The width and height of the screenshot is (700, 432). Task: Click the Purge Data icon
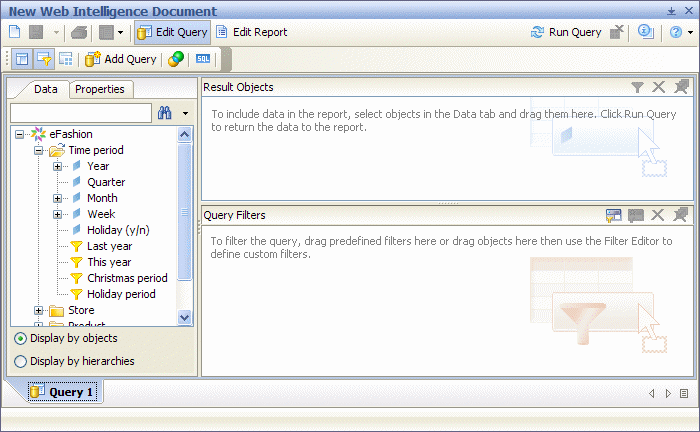point(617,32)
